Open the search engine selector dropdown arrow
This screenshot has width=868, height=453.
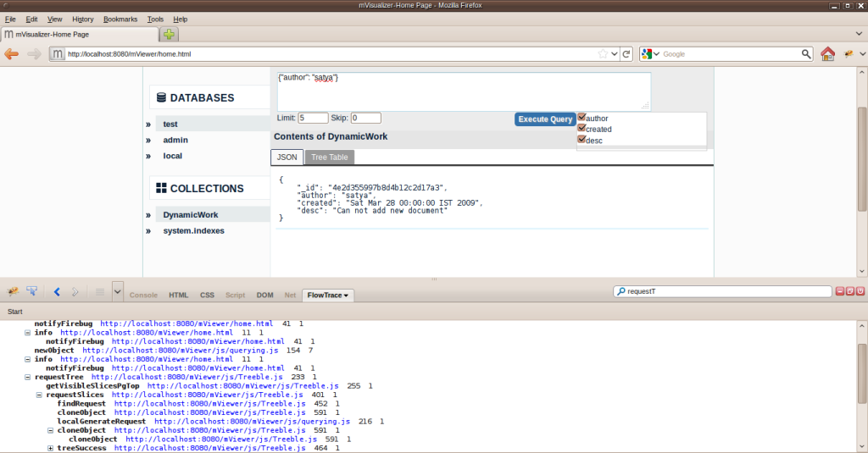click(x=656, y=53)
